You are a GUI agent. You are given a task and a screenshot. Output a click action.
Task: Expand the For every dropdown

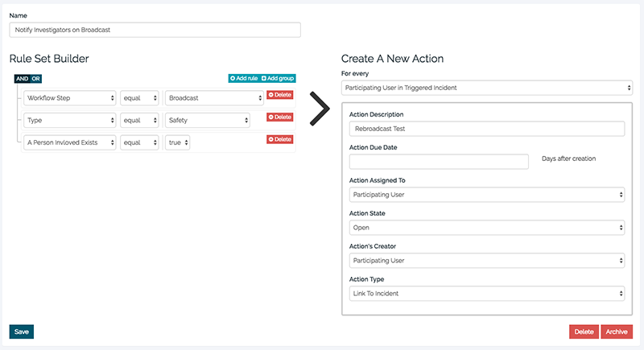[487, 87]
